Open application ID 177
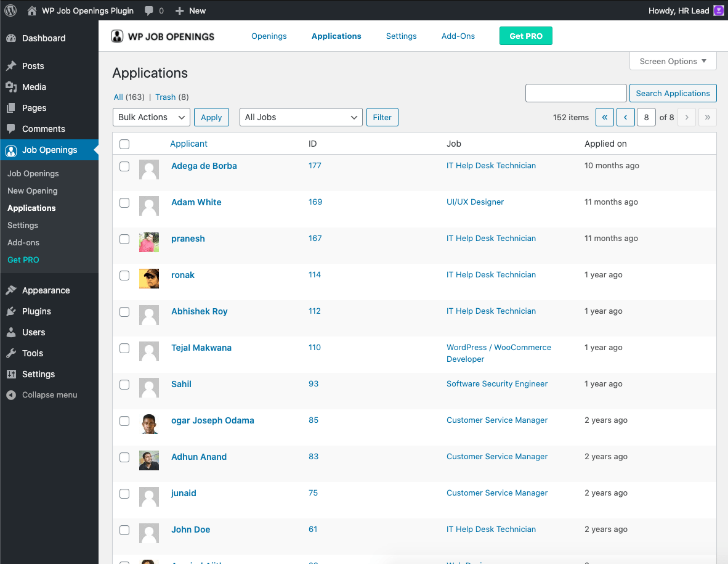Image resolution: width=728 pixels, height=564 pixels. click(x=315, y=165)
